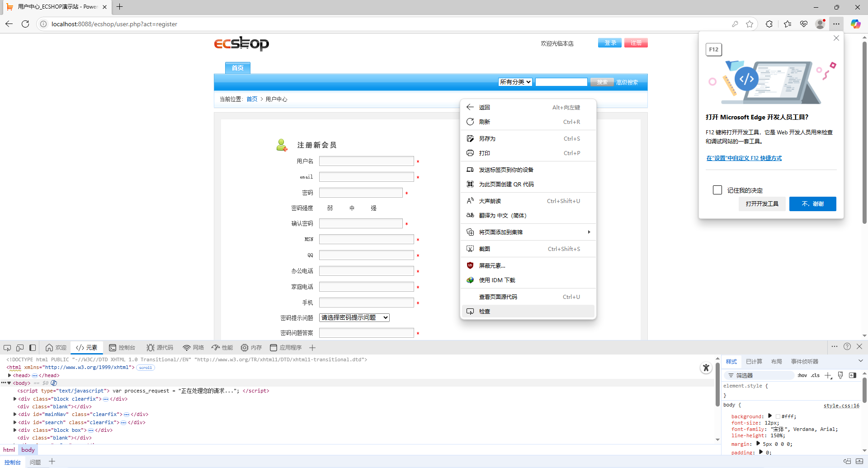Toggle the :hov element state button
868x468 pixels.
802,375
